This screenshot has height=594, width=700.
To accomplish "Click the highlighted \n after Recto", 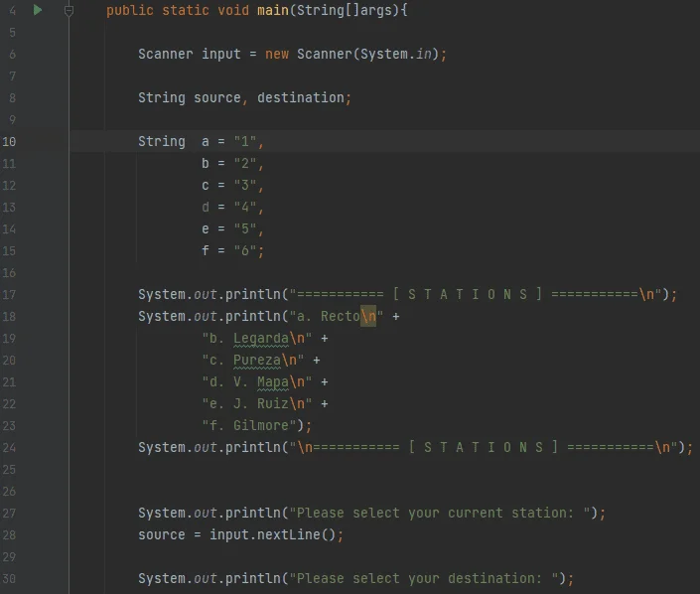I will [368, 316].
